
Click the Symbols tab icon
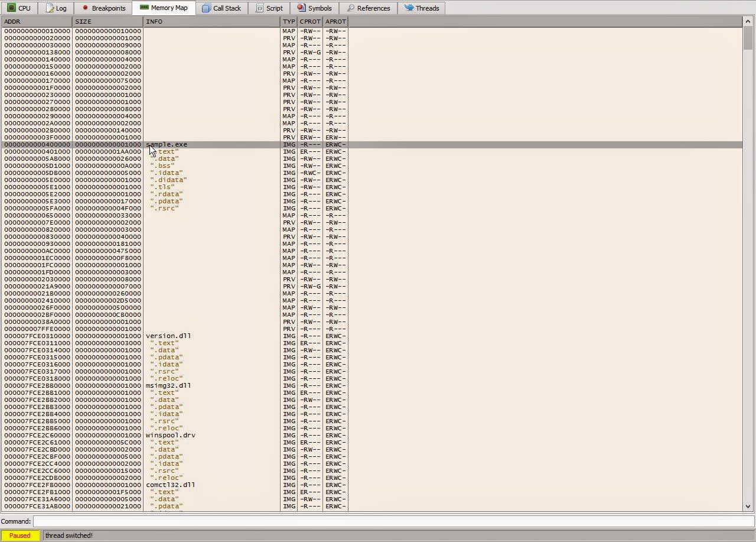pyautogui.click(x=301, y=8)
